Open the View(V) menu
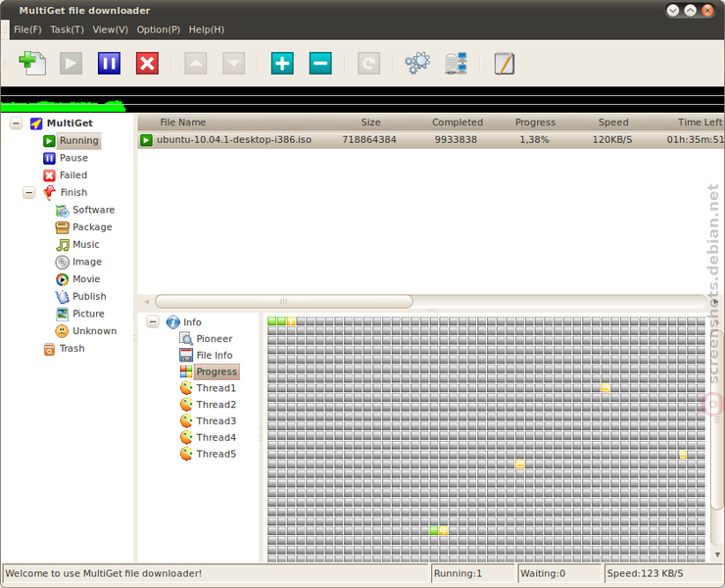This screenshot has width=725, height=588. [110, 29]
